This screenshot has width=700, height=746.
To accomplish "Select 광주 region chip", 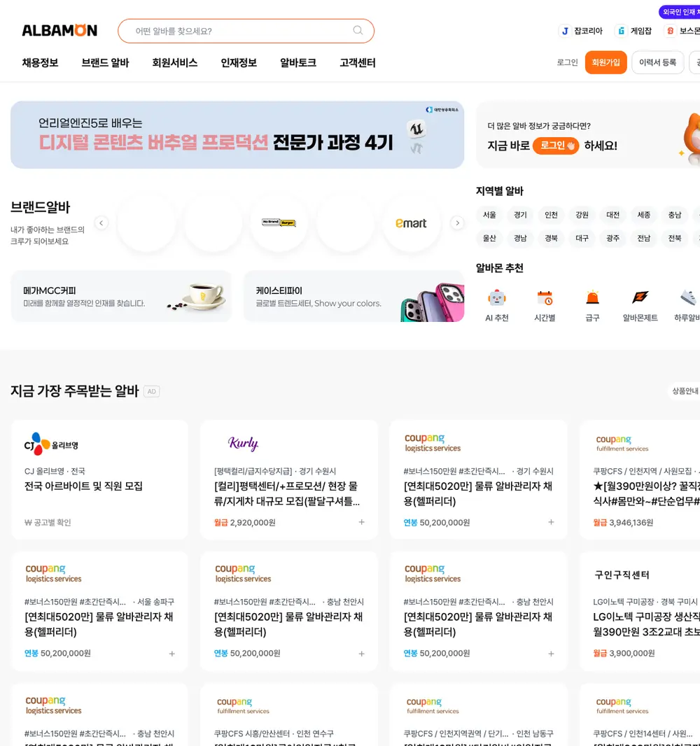I will [x=613, y=239].
